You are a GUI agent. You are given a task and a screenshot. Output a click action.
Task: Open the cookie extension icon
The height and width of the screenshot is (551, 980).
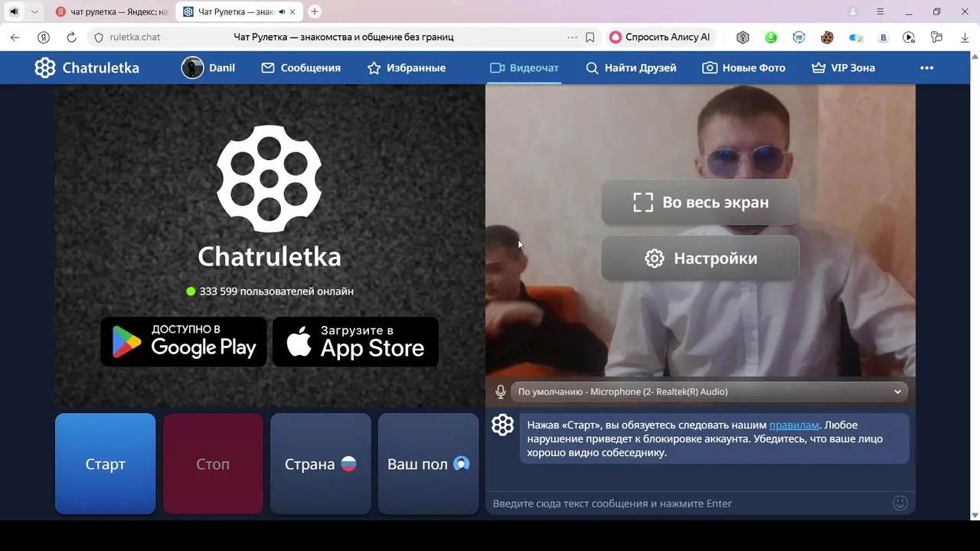coord(827,37)
